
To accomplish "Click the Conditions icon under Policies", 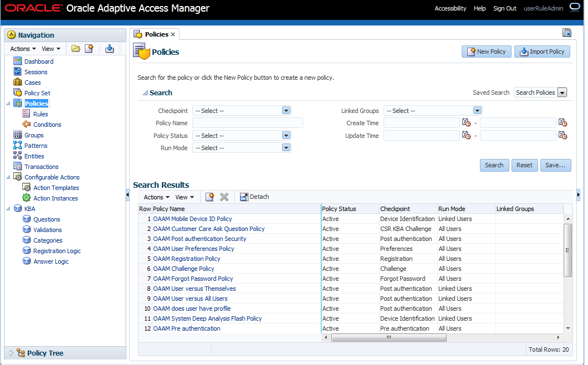I will 26,124.
